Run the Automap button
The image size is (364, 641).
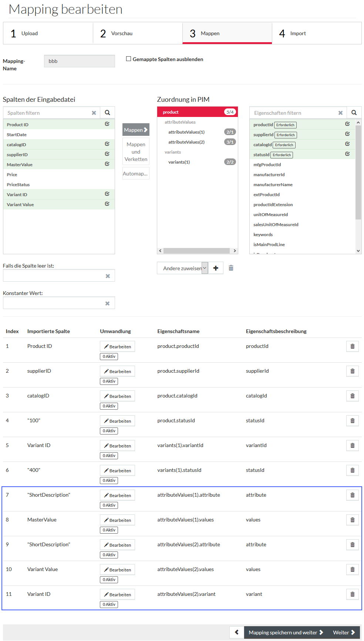pyautogui.click(x=136, y=174)
